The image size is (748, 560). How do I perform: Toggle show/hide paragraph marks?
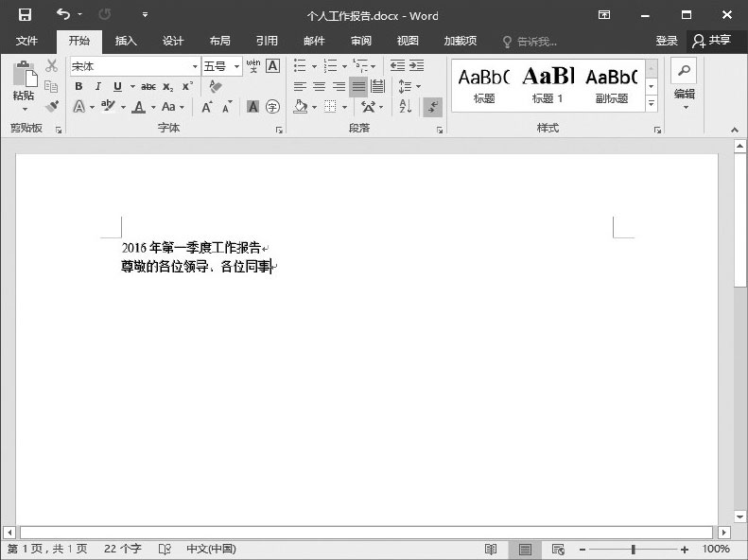click(432, 107)
